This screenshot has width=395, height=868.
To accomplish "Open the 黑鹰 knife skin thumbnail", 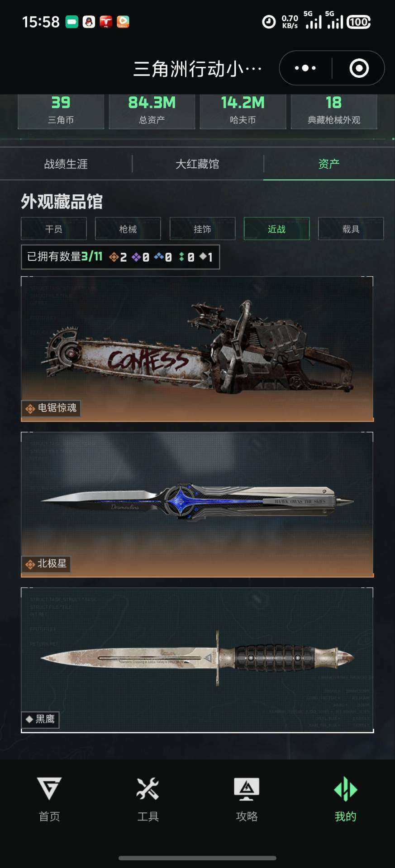I will coord(197,660).
